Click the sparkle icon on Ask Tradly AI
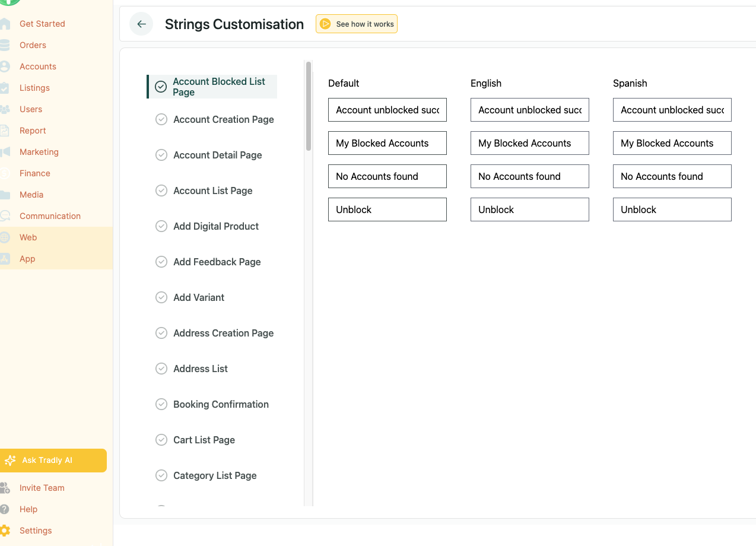 [x=10, y=461]
